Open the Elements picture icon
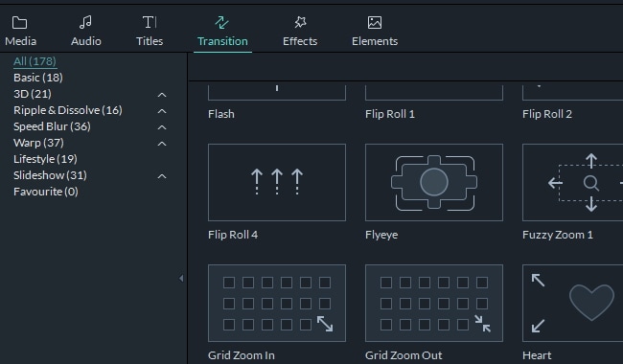623x364 pixels. pos(375,23)
